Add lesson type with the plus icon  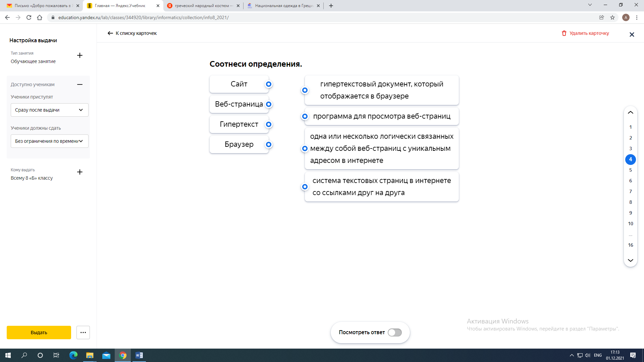pos(80,55)
